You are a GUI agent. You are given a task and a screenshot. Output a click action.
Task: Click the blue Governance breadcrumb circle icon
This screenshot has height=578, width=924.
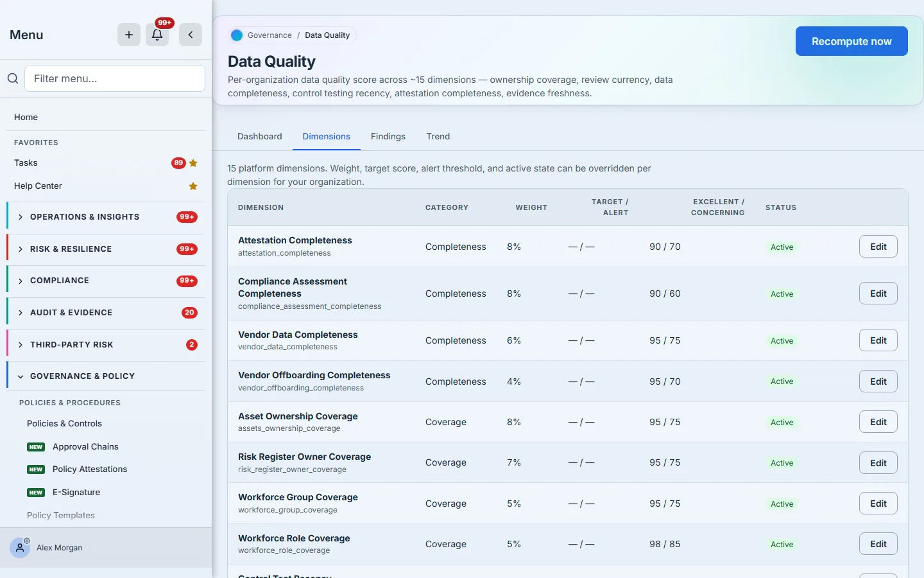pyautogui.click(x=237, y=35)
